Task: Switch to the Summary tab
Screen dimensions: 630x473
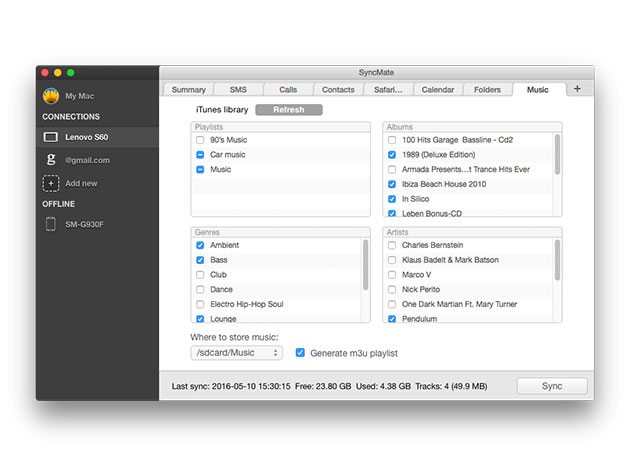Action: [x=188, y=90]
